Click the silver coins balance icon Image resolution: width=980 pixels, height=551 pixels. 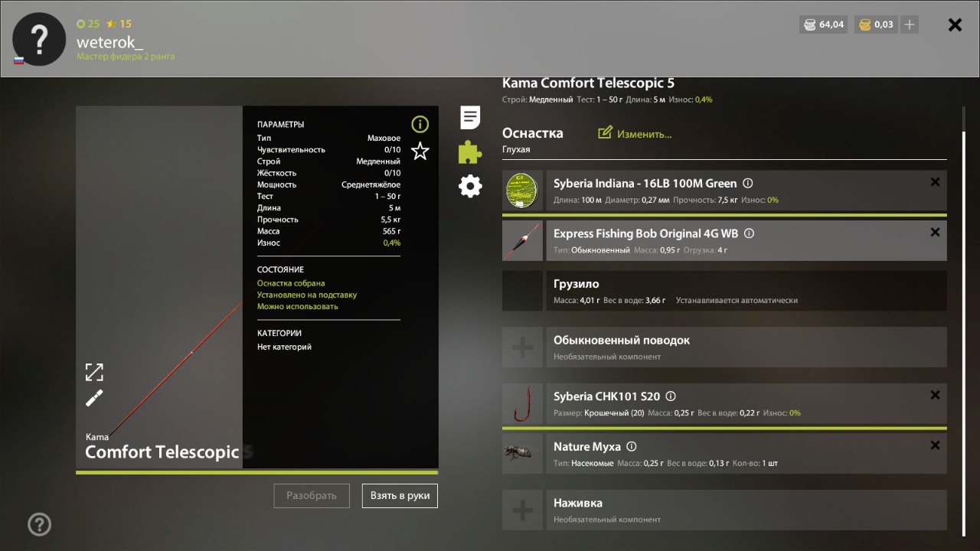point(809,24)
